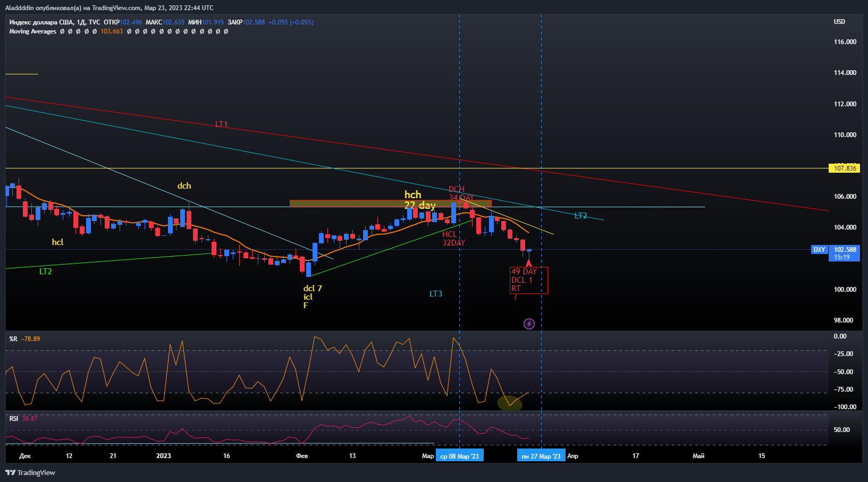Click the 98.000 price axis value
This screenshot has width=868, height=482.
843,320
